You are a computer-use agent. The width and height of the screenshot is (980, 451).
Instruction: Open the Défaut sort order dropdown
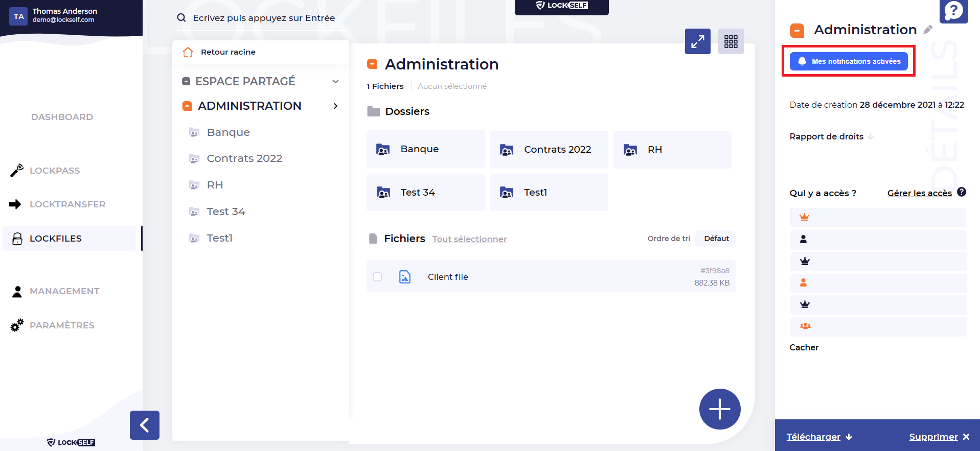point(716,239)
